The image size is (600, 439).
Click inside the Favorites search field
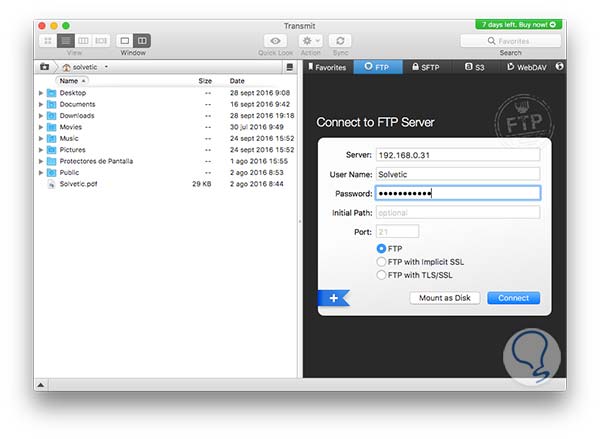tap(511, 41)
